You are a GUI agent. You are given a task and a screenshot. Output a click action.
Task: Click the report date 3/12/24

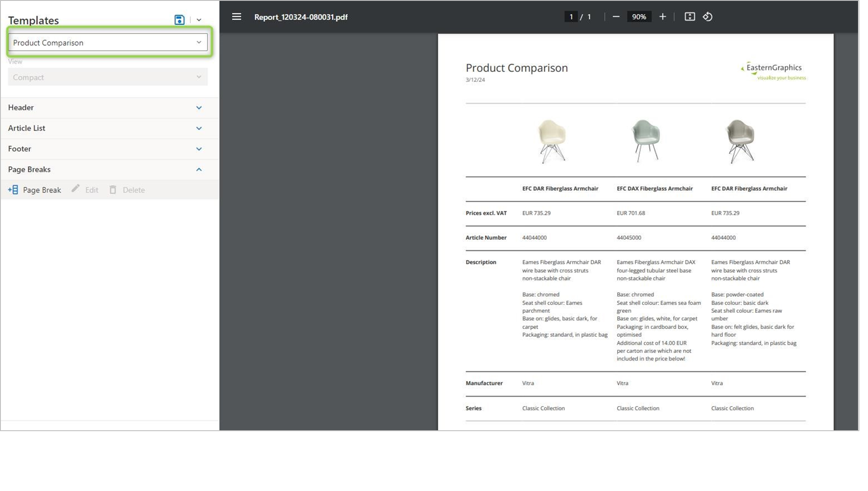pos(475,80)
